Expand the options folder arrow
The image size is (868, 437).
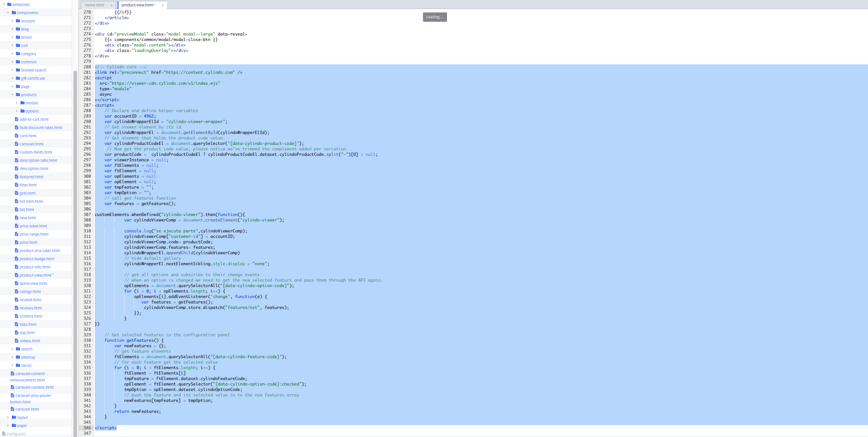click(17, 111)
